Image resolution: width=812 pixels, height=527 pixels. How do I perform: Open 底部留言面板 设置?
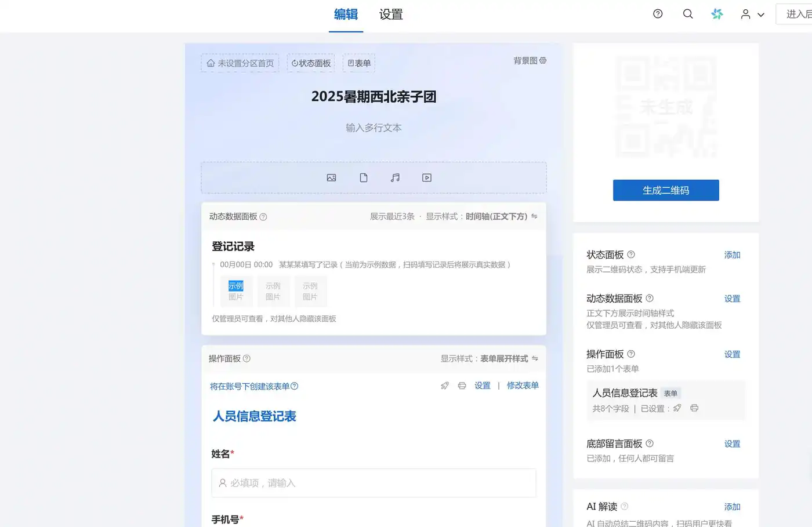point(732,444)
